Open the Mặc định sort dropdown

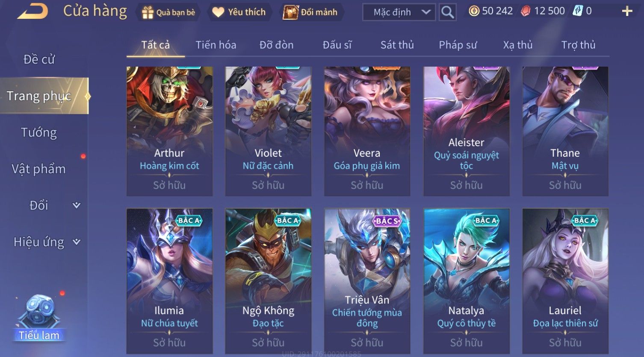point(399,12)
